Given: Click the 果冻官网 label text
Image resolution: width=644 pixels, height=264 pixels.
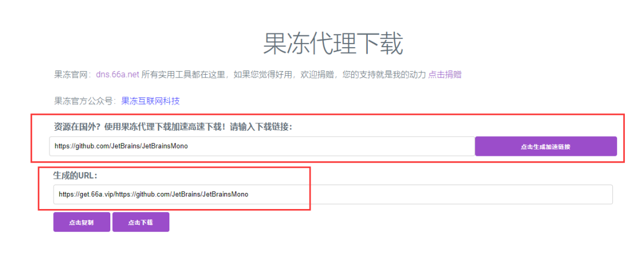Looking at the screenshot, I should point(71,75).
